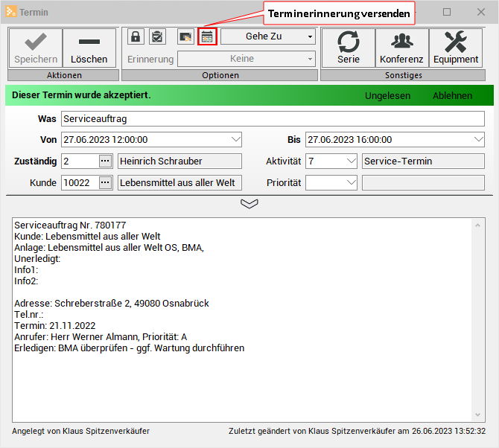The image size is (499, 448).
Task: Click the Anrufer Herr Werner Almann line
Action: coord(101,336)
